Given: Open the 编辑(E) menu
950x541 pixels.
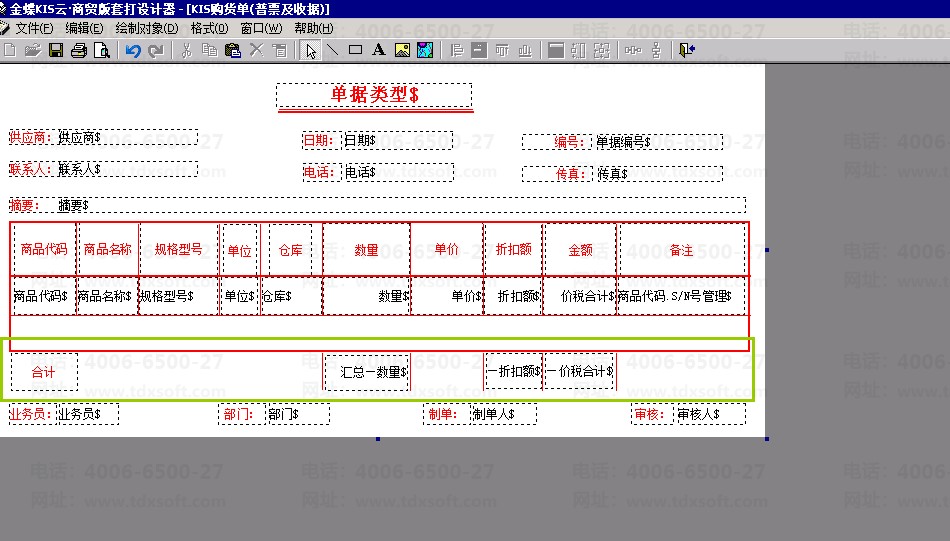Looking at the screenshot, I should click(84, 28).
